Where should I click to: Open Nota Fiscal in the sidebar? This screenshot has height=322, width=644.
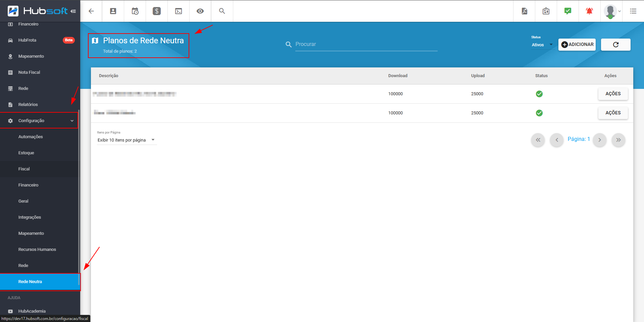tap(39, 72)
